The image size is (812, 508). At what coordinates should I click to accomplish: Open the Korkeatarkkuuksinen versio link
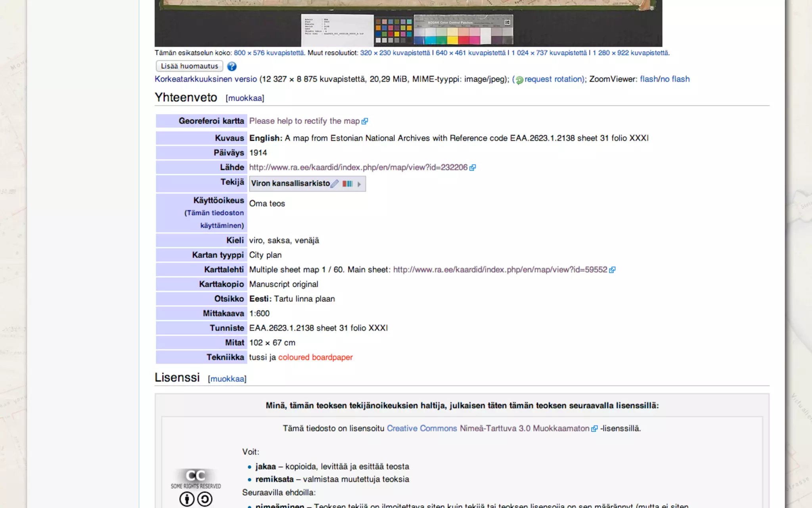point(205,79)
